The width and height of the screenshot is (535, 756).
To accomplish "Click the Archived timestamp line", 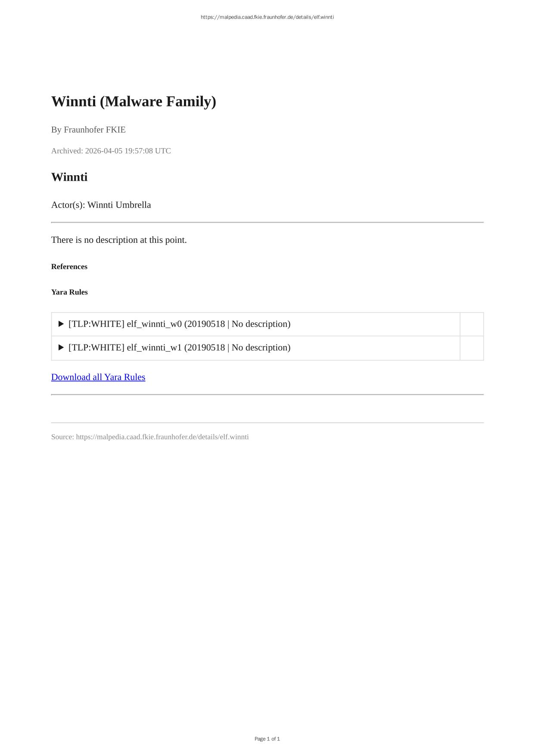I will [x=111, y=151].
